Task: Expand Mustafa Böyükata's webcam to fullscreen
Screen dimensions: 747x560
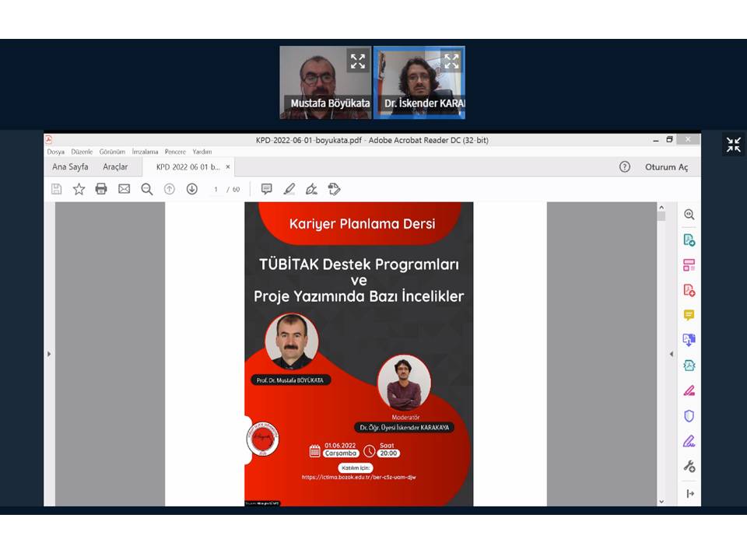Action: pos(357,61)
